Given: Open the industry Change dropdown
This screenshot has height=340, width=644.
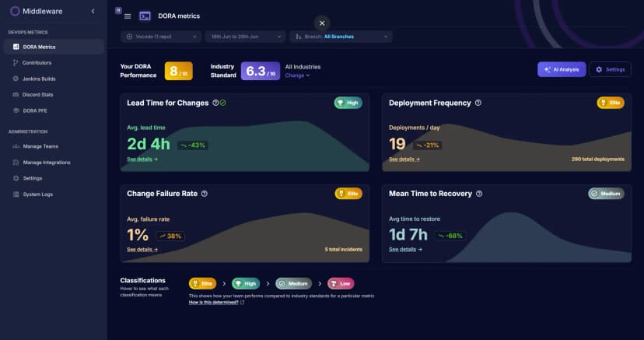Looking at the screenshot, I should 297,75.
